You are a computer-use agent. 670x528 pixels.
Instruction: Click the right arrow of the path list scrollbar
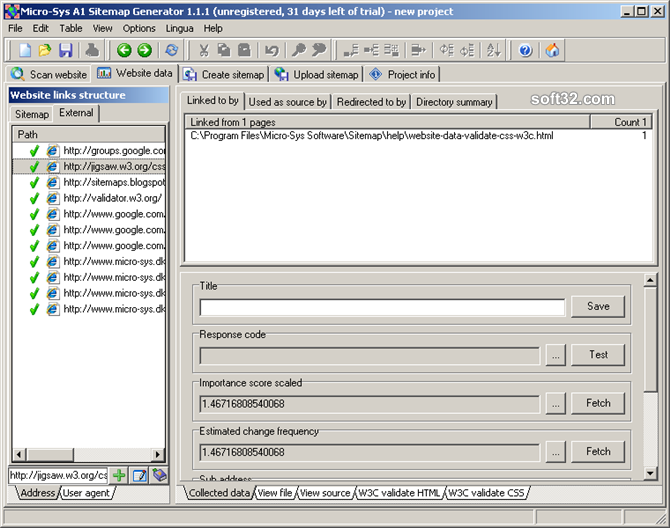(x=158, y=455)
